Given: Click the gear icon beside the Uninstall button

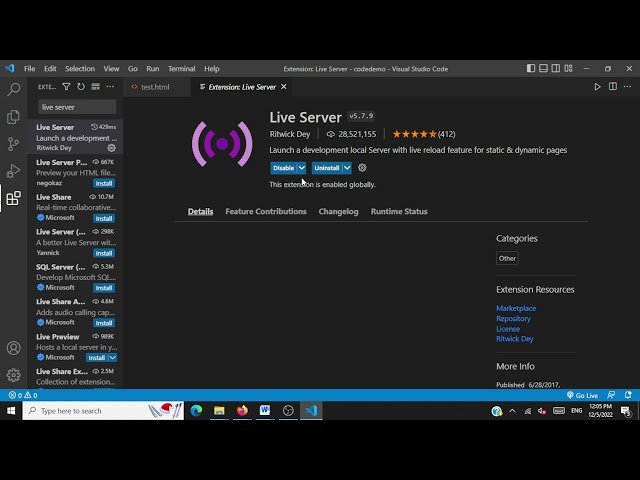Looking at the screenshot, I should (x=362, y=168).
